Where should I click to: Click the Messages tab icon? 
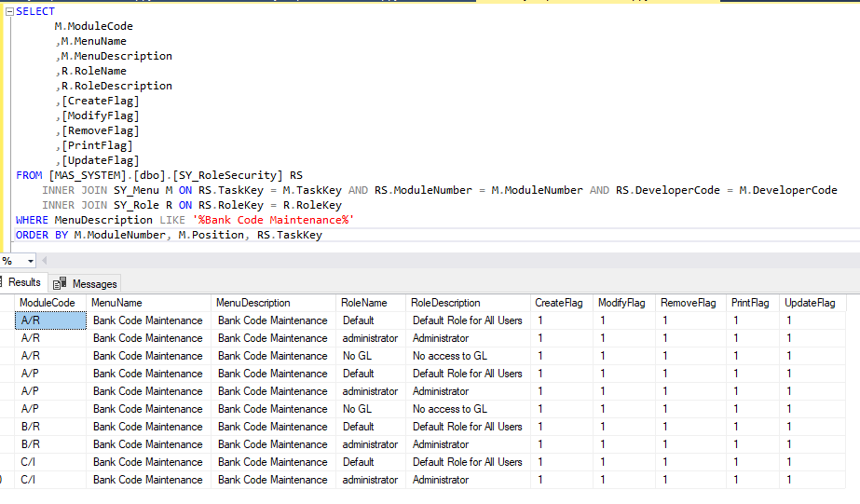coord(60,283)
